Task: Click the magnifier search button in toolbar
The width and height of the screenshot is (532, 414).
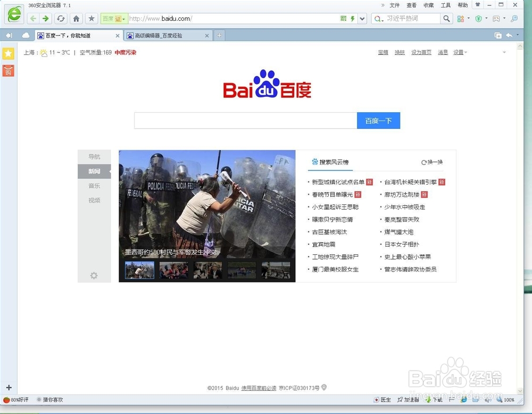Action: (x=446, y=19)
